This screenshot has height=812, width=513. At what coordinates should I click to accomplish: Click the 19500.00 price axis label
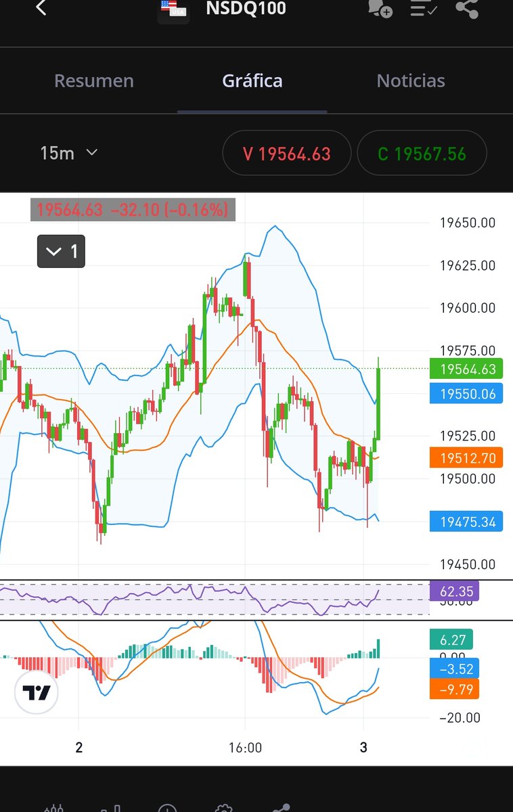point(467,479)
